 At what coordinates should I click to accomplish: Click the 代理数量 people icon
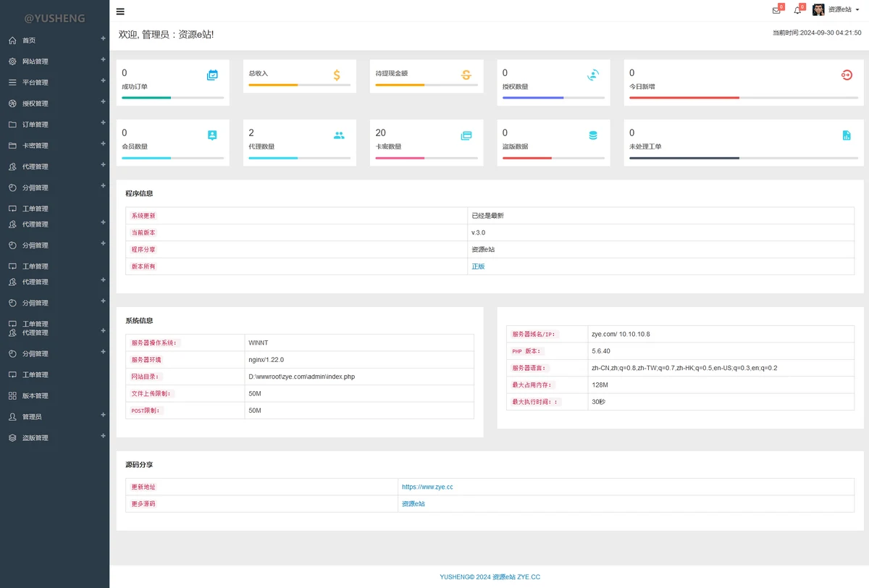(x=339, y=135)
